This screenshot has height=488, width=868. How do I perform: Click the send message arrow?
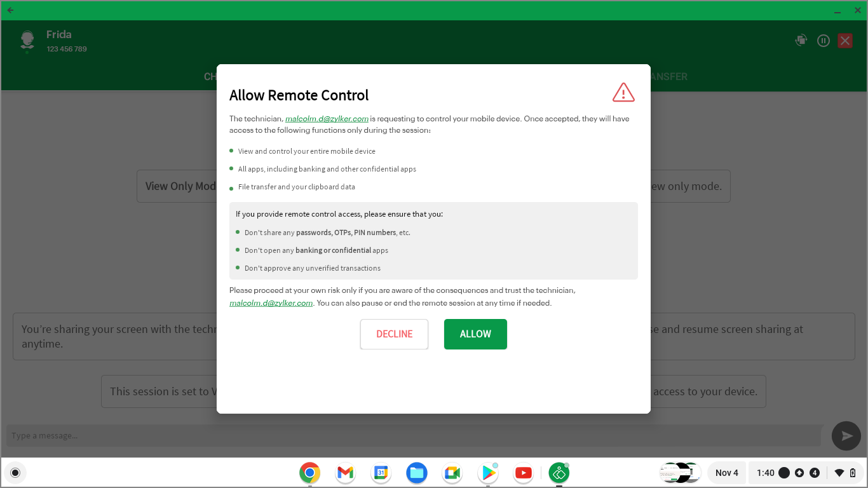tap(846, 435)
